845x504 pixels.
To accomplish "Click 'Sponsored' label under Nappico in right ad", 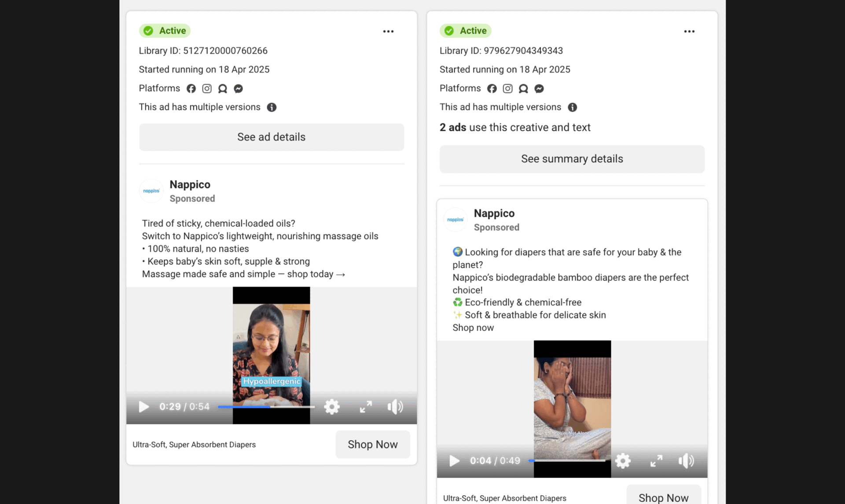I will 496,228.
